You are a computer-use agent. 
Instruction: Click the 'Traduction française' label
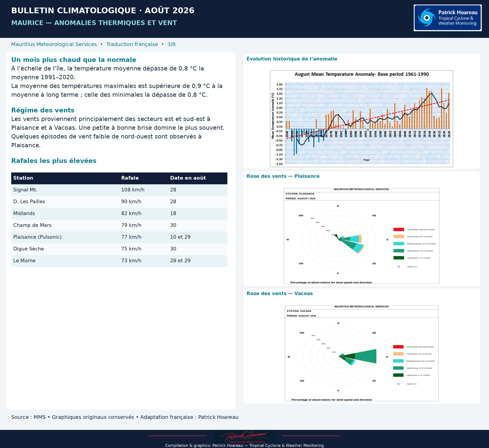132,44
